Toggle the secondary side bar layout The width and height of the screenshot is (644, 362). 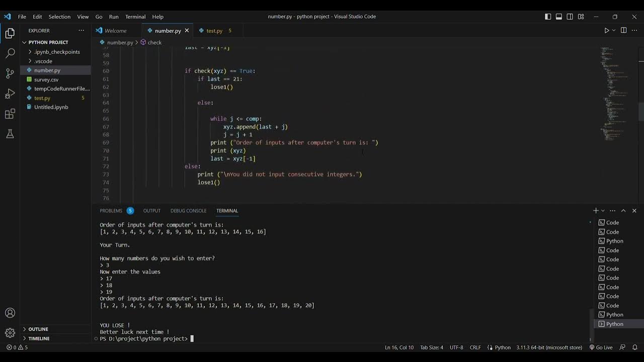[x=570, y=17]
